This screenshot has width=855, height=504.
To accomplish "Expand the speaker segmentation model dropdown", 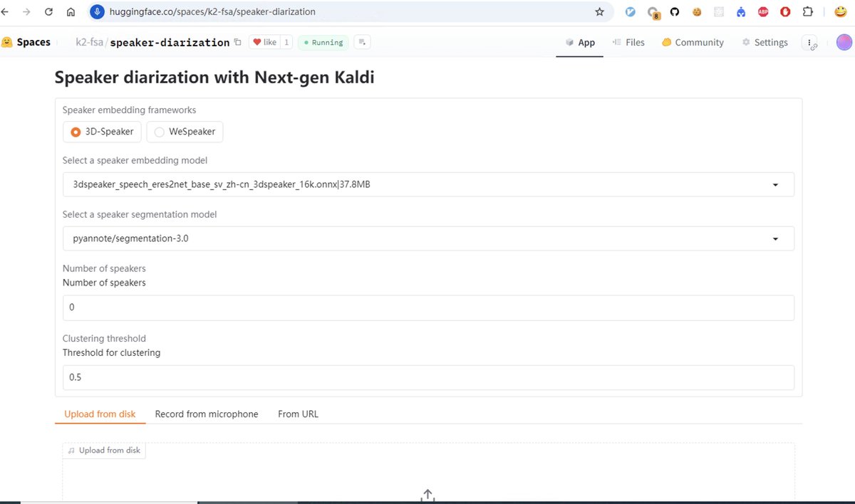I will pyautogui.click(x=428, y=238).
